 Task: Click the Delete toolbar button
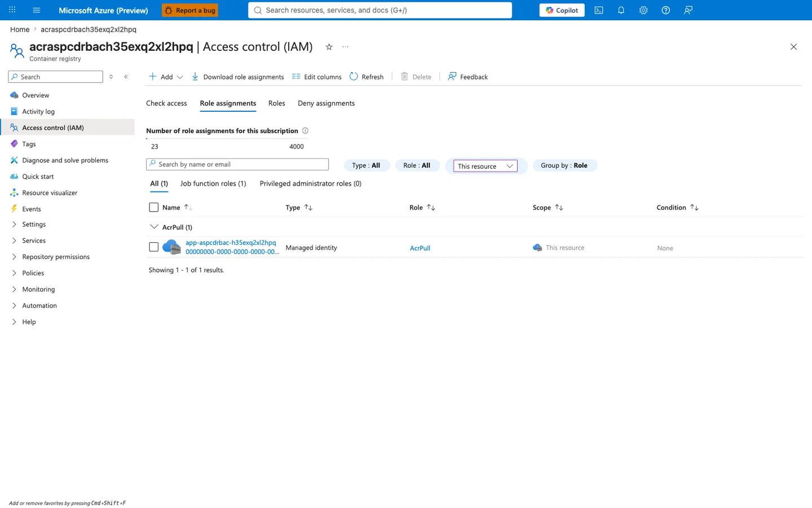pyautogui.click(x=416, y=77)
